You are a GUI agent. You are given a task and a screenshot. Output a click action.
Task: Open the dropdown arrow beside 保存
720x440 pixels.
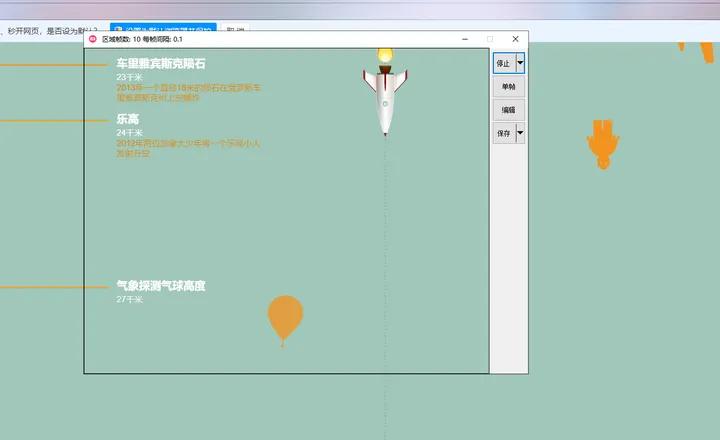tap(520, 133)
